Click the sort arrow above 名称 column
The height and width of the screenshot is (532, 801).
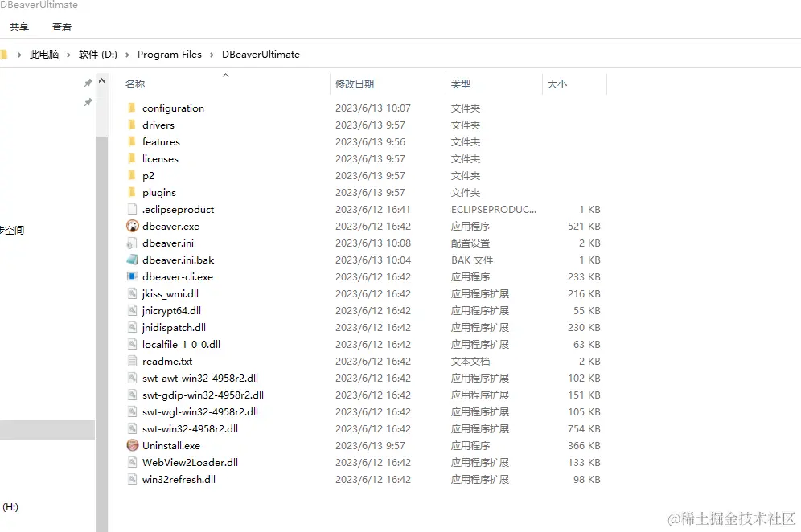pos(225,75)
